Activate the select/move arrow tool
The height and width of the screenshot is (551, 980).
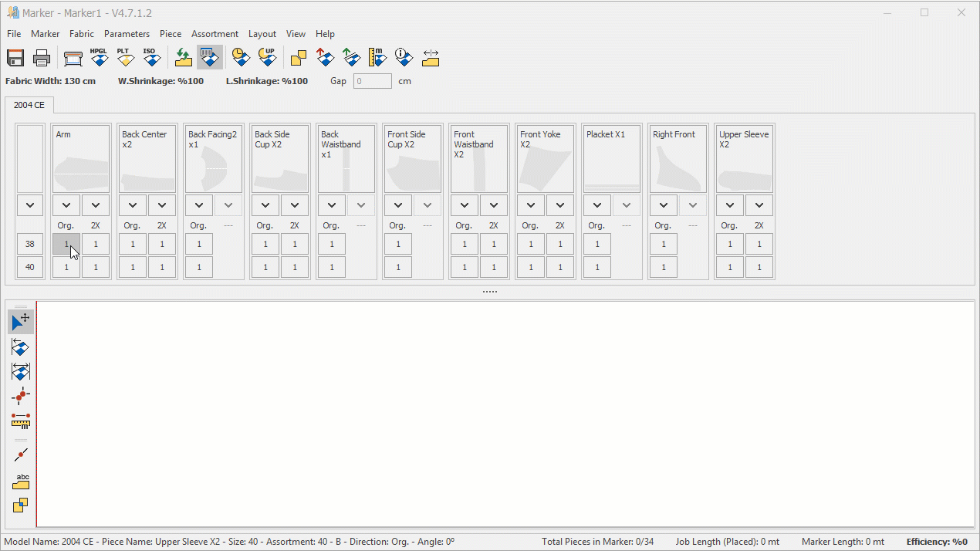pyautogui.click(x=21, y=322)
